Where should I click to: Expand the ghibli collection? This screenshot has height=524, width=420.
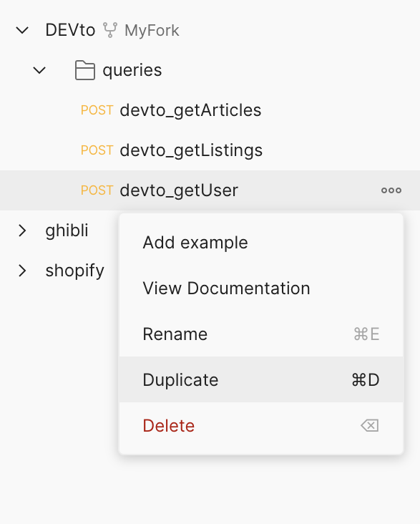pos(22,231)
